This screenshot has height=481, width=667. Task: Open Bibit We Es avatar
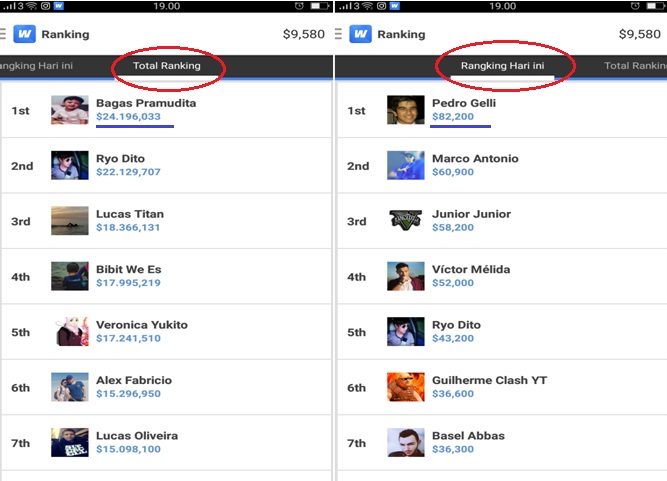70,276
